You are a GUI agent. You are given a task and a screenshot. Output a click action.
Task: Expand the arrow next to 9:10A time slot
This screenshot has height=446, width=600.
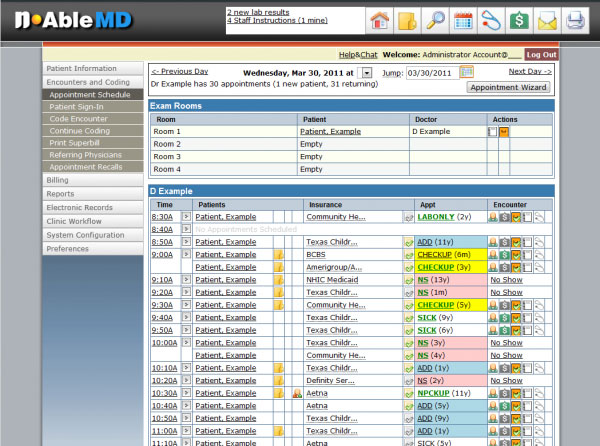pyautogui.click(x=186, y=279)
